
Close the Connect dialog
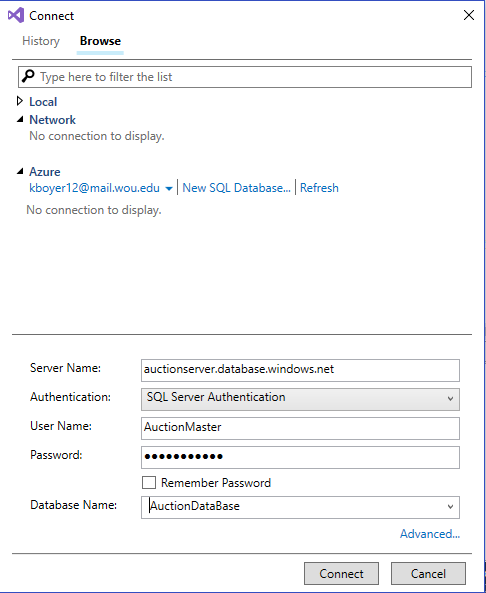(469, 16)
